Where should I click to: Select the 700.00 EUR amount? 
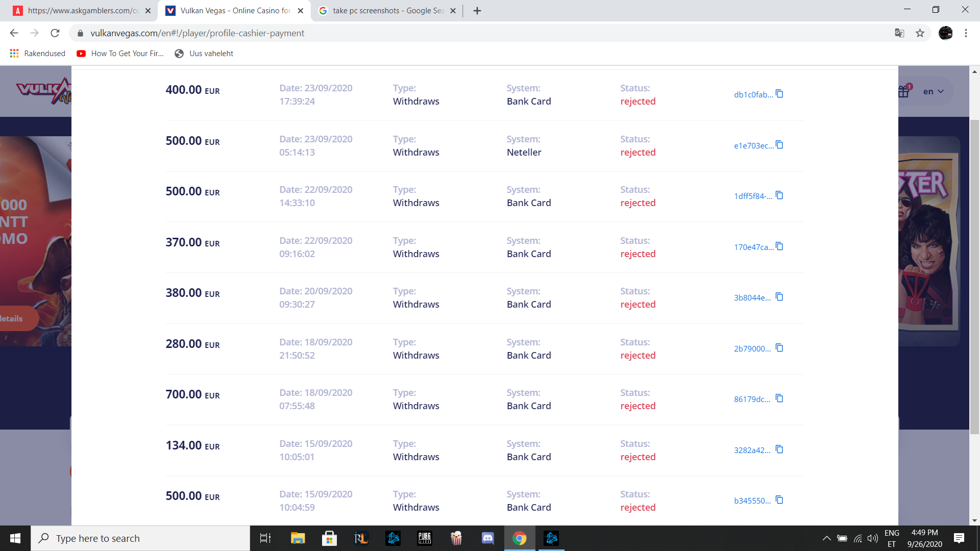click(192, 394)
